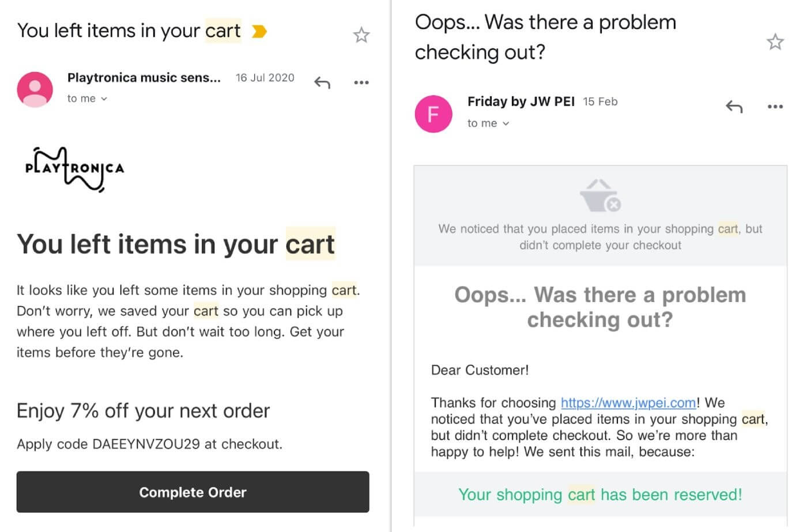
Task: Open more options for Playtronica email
Action: point(361,83)
